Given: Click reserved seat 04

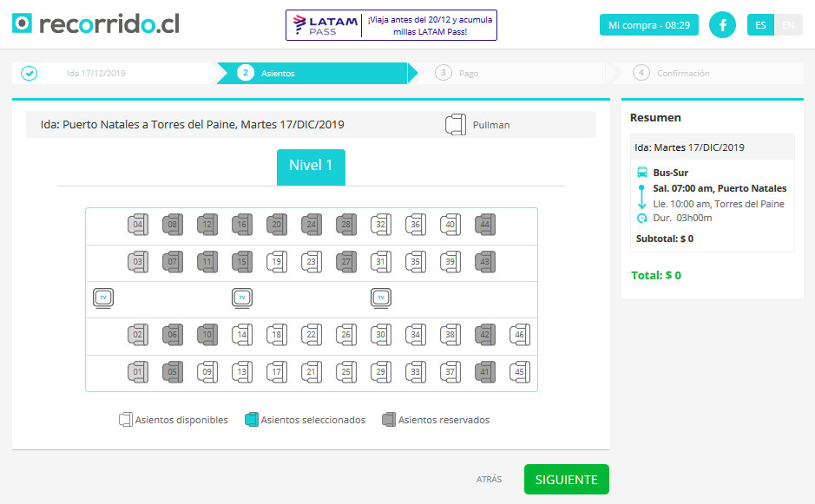Looking at the screenshot, I should point(138,225).
